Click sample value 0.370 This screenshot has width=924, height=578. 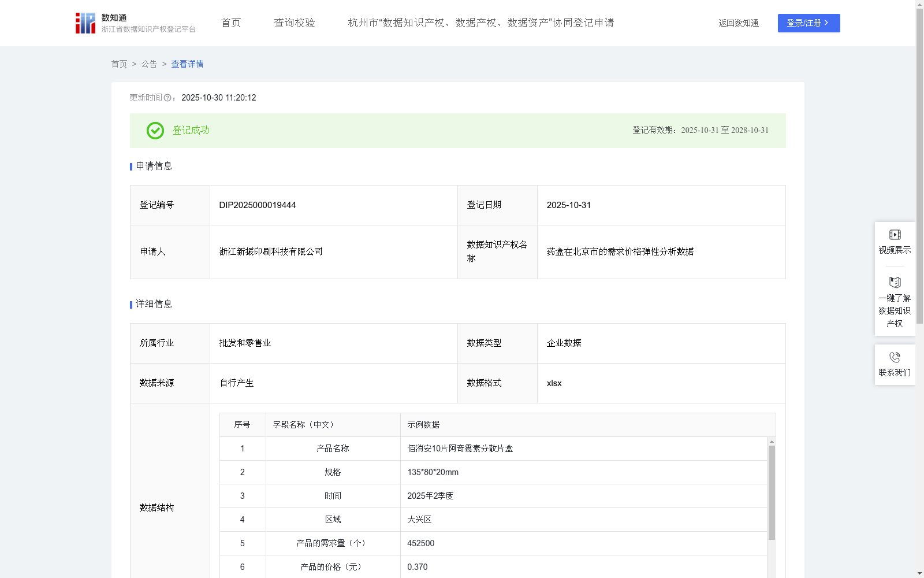coord(418,567)
